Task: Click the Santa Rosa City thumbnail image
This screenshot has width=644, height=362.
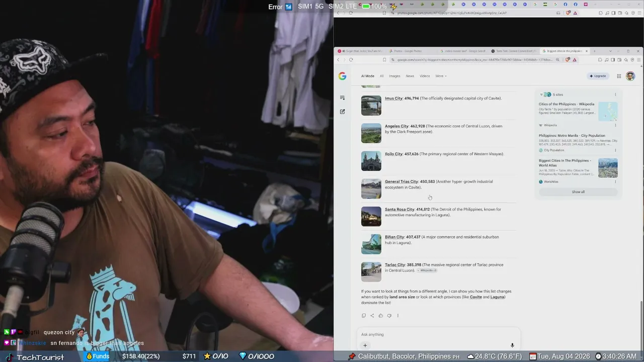Action: [371, 216]
